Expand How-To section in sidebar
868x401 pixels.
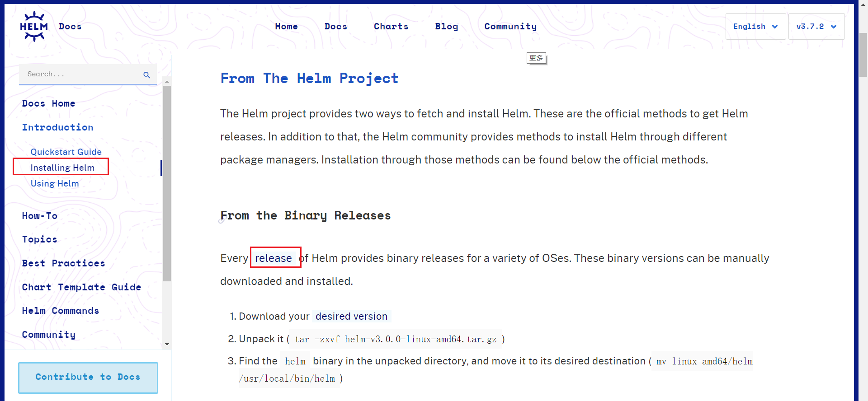(39, 216)
